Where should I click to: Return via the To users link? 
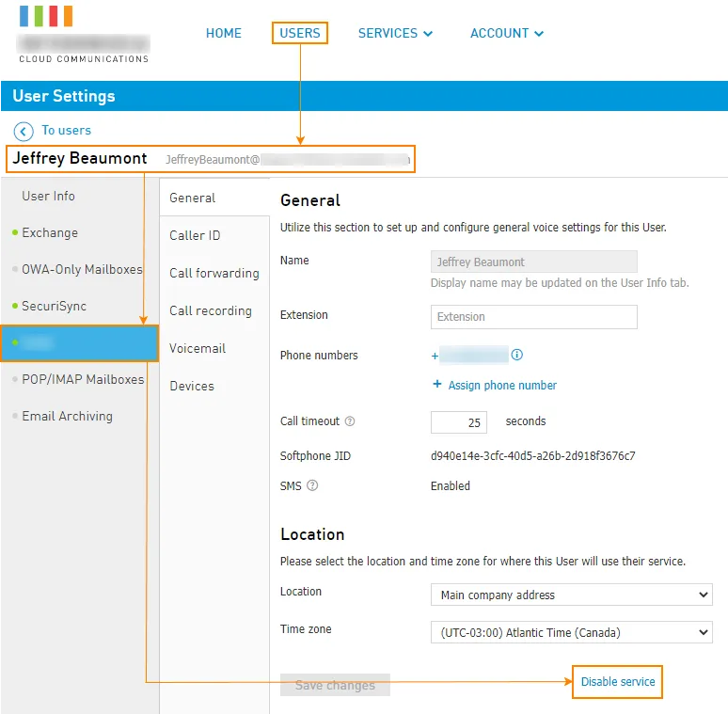pyautogui.click(x=67, y=131)
